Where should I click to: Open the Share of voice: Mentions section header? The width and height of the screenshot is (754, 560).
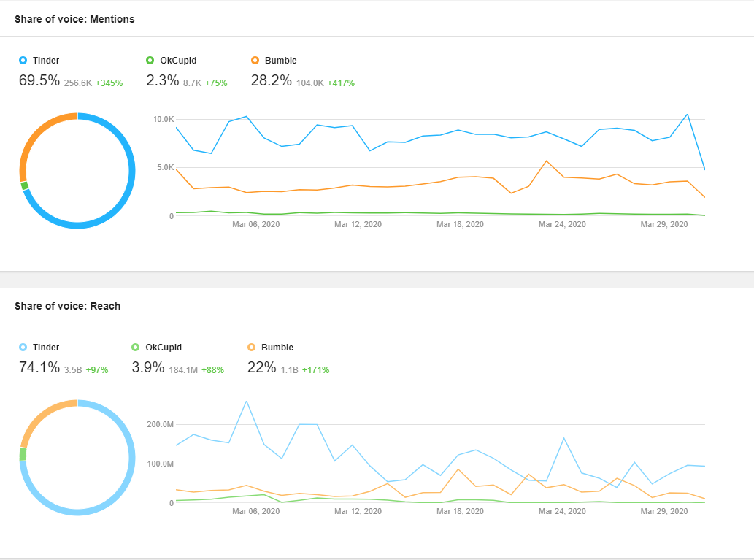(74, 19)
